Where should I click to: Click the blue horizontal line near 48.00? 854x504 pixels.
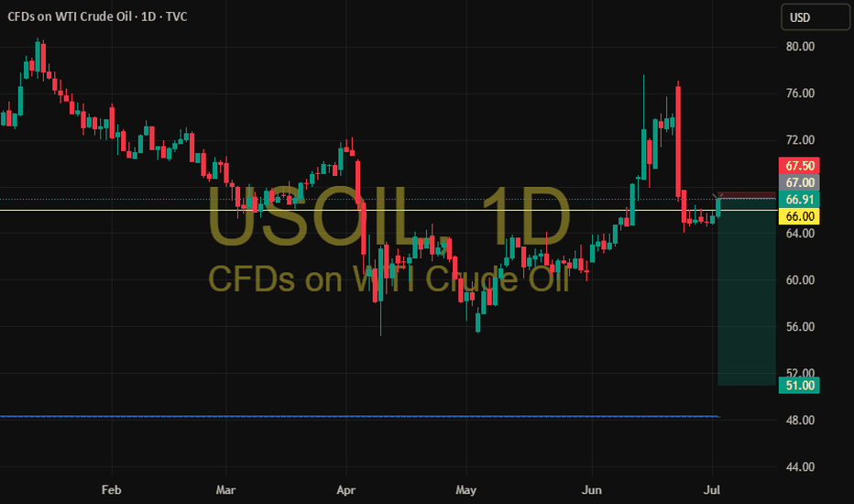[x=359, y=416]
